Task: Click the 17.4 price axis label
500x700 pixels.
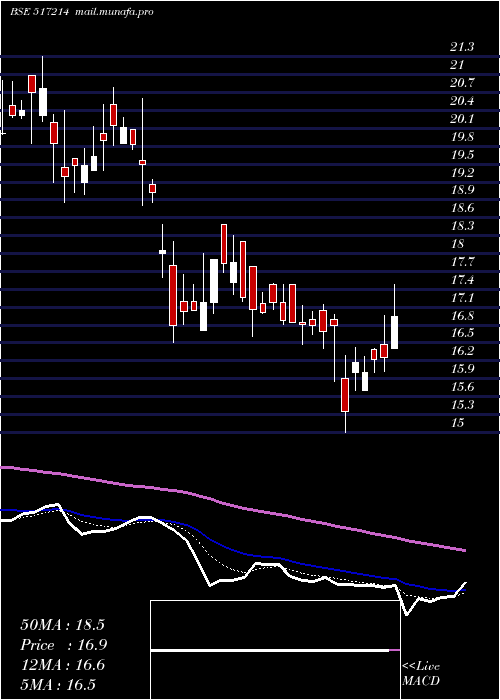Action: (x=462, y=280)
